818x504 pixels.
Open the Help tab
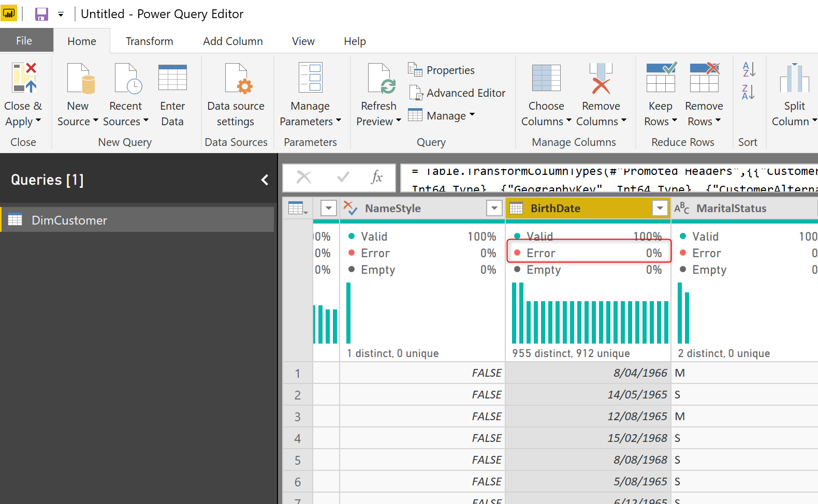(x=355, y=41)
